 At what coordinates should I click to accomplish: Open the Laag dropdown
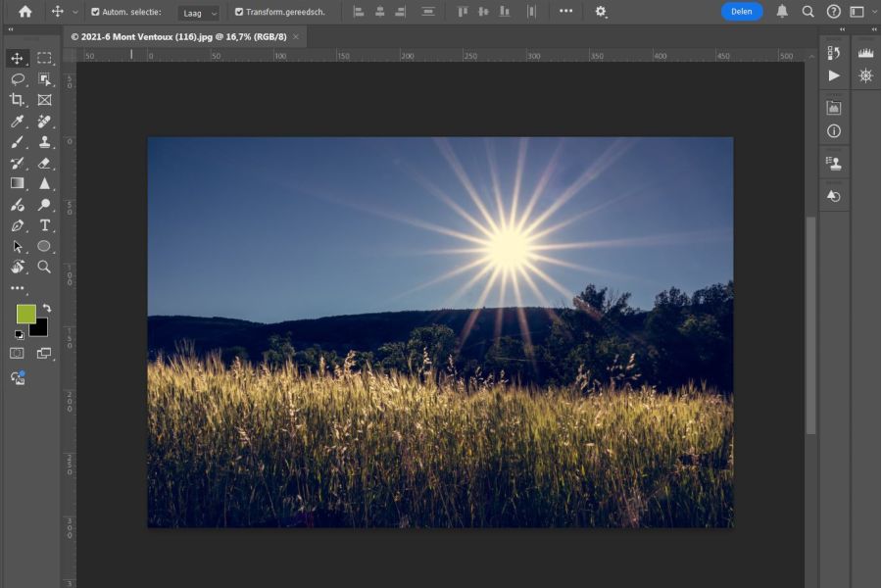(199, 13)
